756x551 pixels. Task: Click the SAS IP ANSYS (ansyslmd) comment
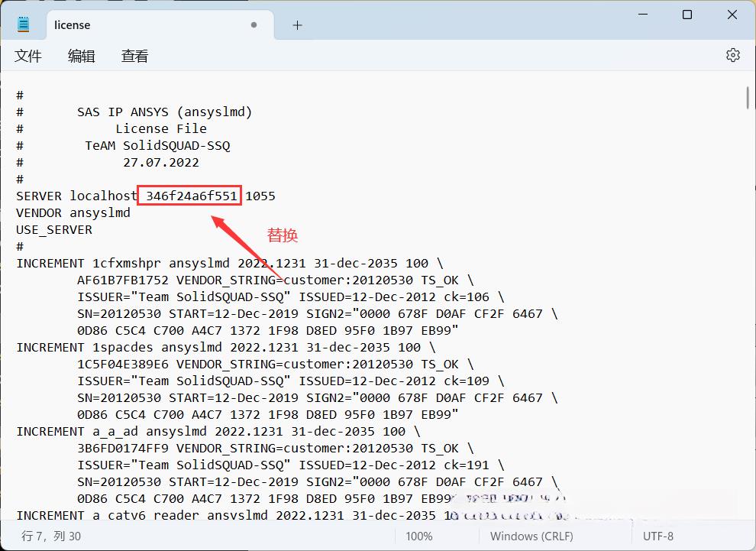(164, 112)
